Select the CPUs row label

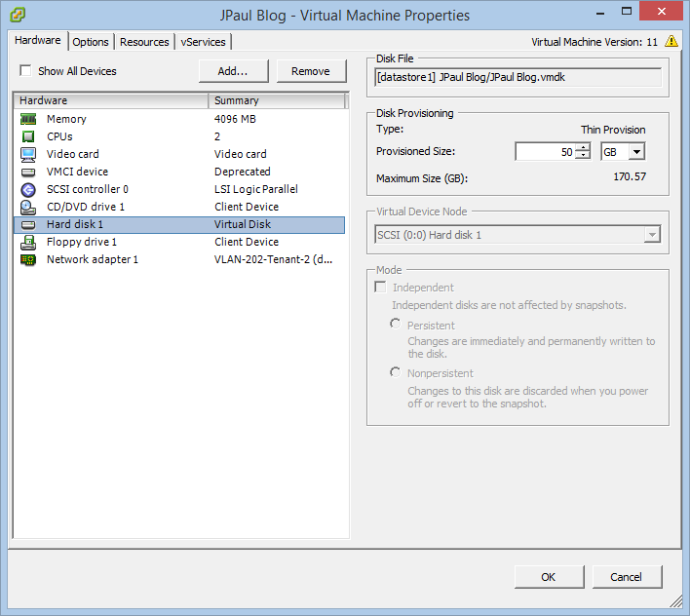click(59, 136)
